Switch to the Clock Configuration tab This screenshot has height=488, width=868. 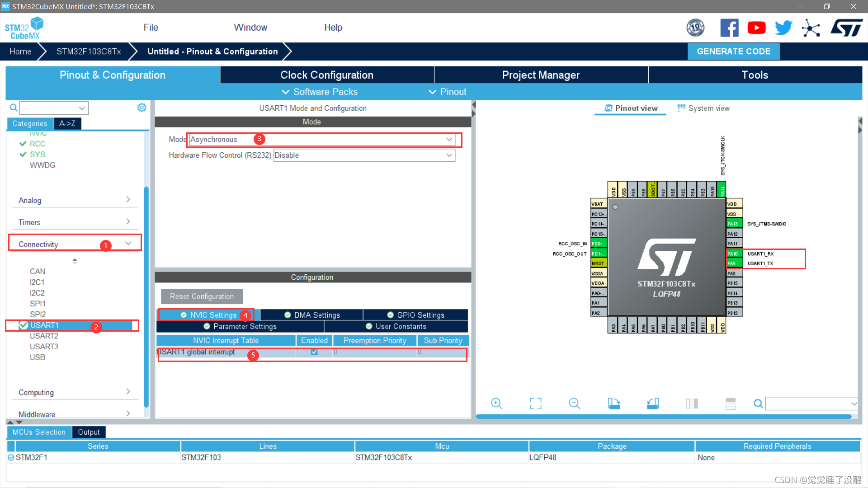click(x=326, y=75)
